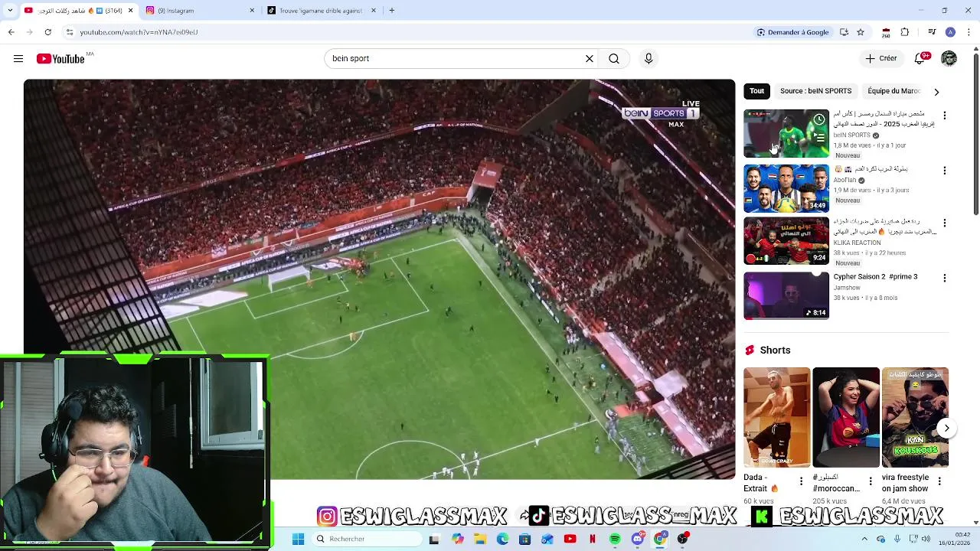Open options menu for Cypher Saison 2
Viewport: 980px width, 551px height.
(x=944, y=279)
